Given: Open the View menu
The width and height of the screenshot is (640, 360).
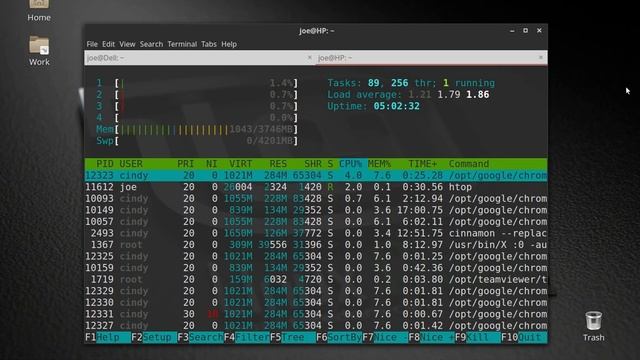Looking at the screenshot, I should coord(127,44).
